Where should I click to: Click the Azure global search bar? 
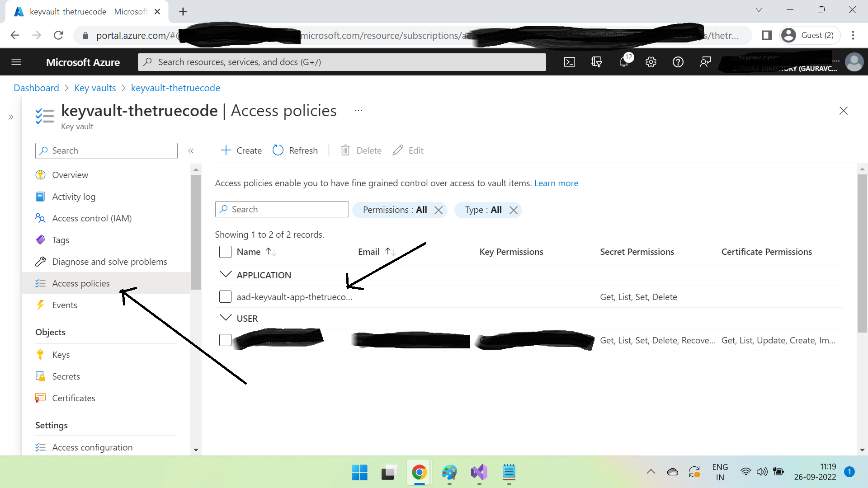(x=342, y=62)
